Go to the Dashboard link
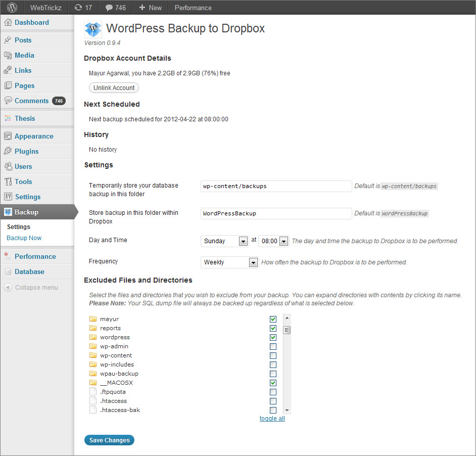Screen dimensions: 476x456 (x=32, y=22)
